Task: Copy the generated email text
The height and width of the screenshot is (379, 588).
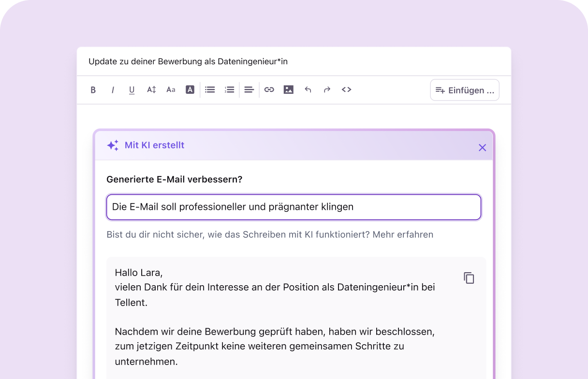Action: (469, 277)
